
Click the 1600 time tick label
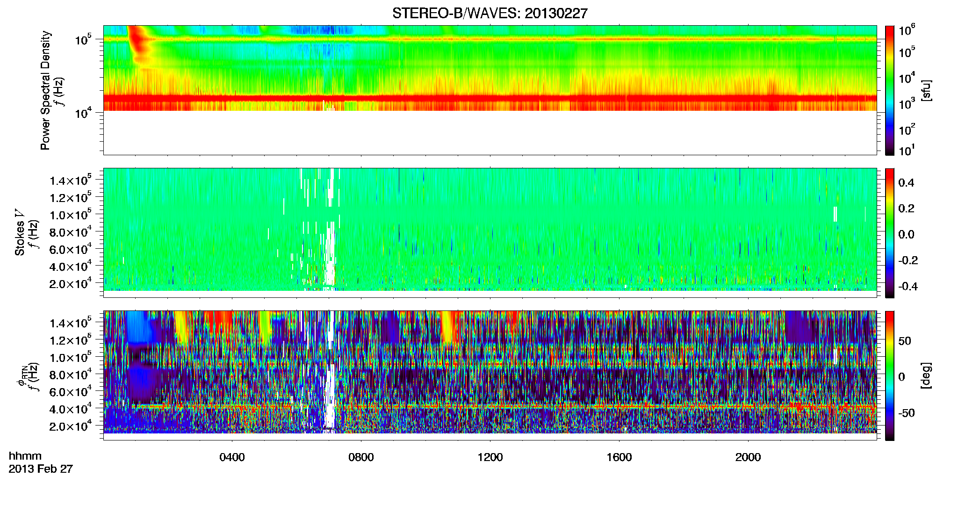[619, 457]
